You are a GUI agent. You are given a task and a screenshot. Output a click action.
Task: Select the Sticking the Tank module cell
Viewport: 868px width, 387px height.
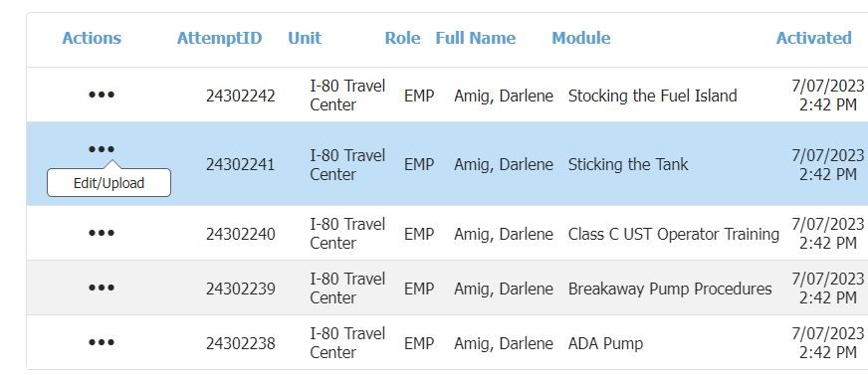point(628,164)
